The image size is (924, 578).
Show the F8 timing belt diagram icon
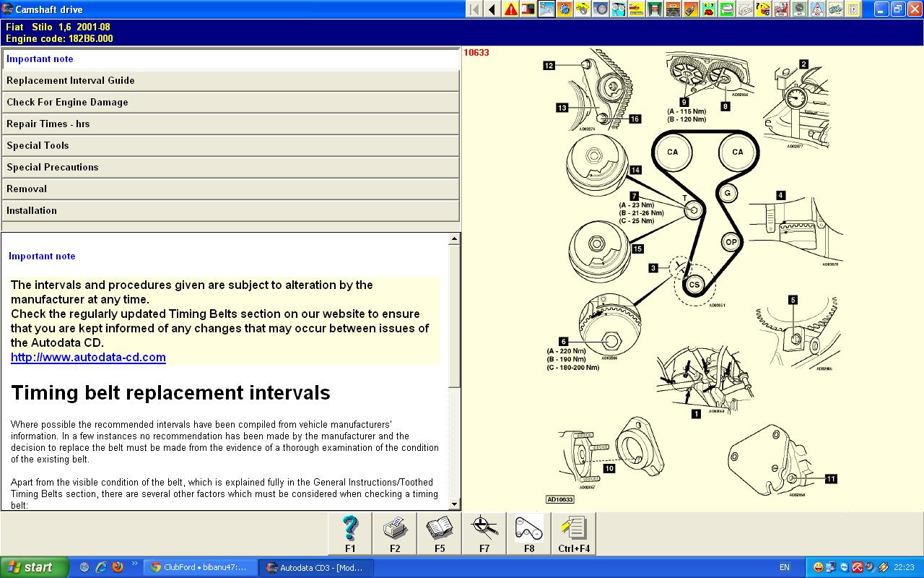coord(528,533)
